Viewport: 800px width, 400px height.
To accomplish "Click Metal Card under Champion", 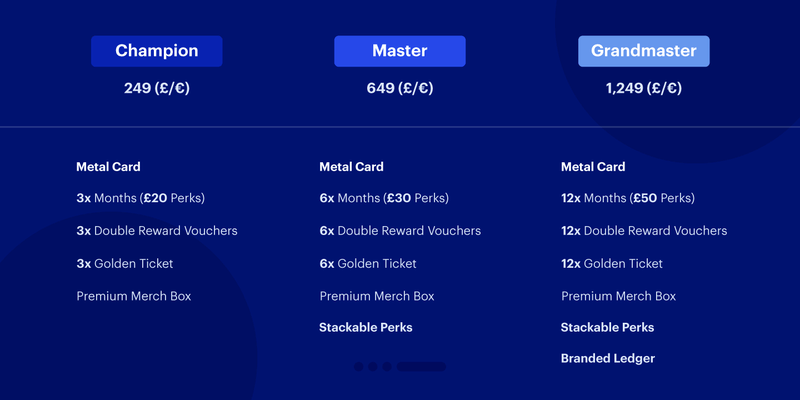I will [108, 167].
